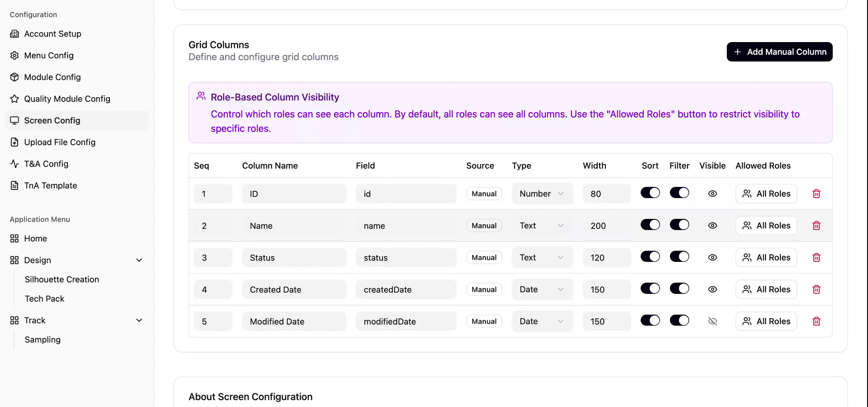Delete the ID column row

pos(816,194)
